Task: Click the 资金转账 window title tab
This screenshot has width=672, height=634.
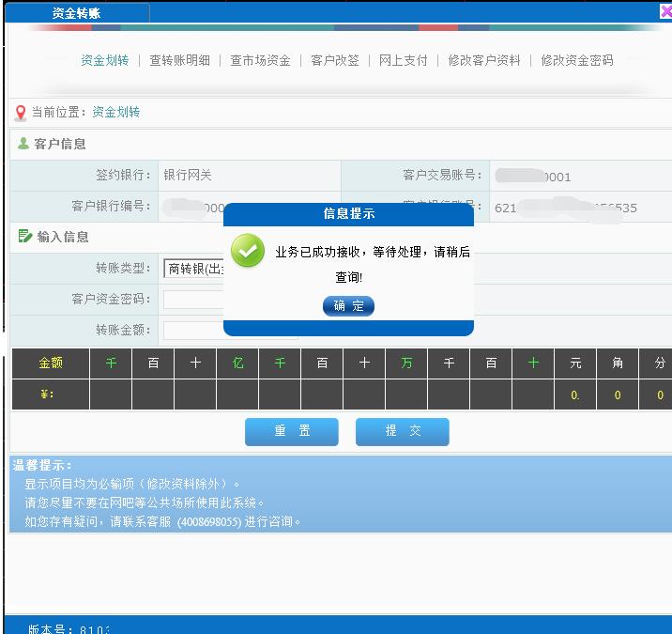Action: (x=77, y=13)
